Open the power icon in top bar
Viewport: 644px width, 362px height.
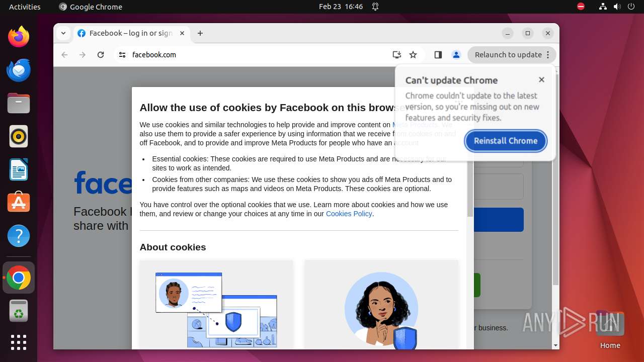pos(631,7)
